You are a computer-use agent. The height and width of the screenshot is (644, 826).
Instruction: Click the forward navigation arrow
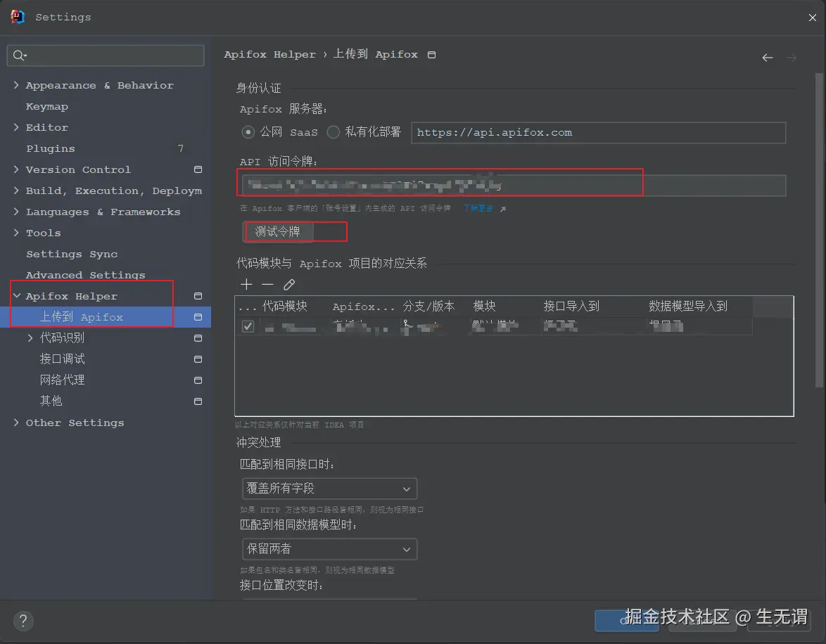coord(792,58)
